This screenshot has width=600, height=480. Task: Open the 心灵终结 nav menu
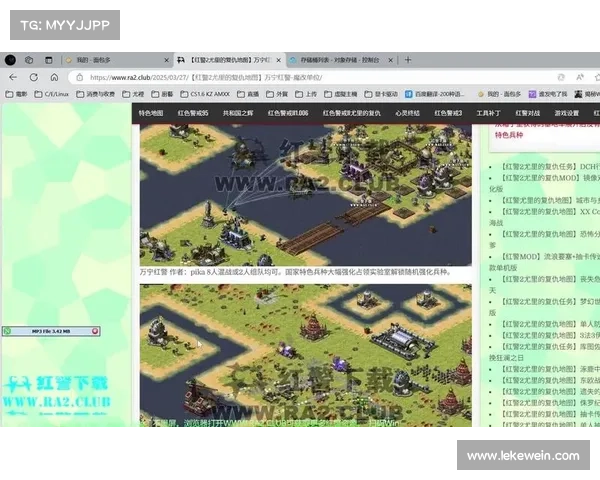[407, 113]
